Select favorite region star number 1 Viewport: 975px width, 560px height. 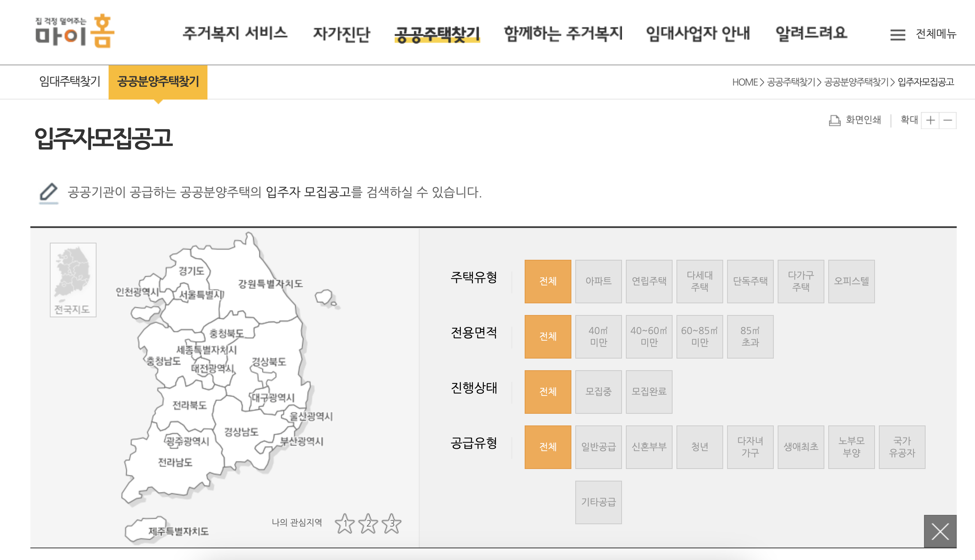[345, 523]
